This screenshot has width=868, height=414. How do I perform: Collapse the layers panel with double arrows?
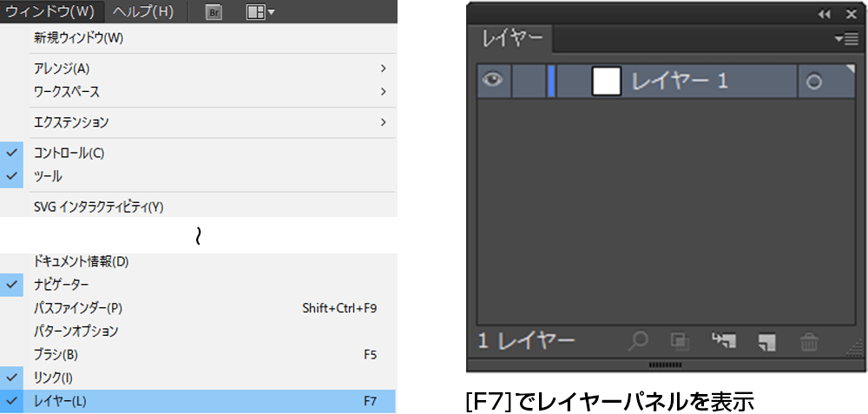point(825,15)
